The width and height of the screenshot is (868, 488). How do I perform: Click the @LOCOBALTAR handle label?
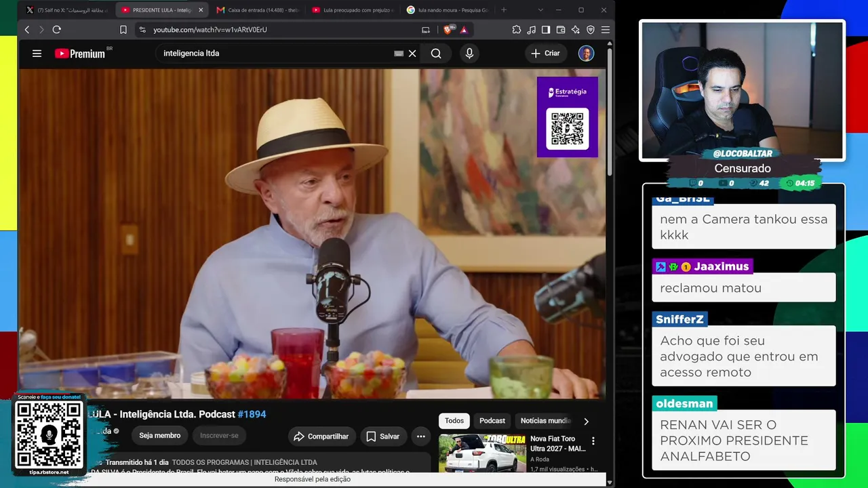point(743,154)
